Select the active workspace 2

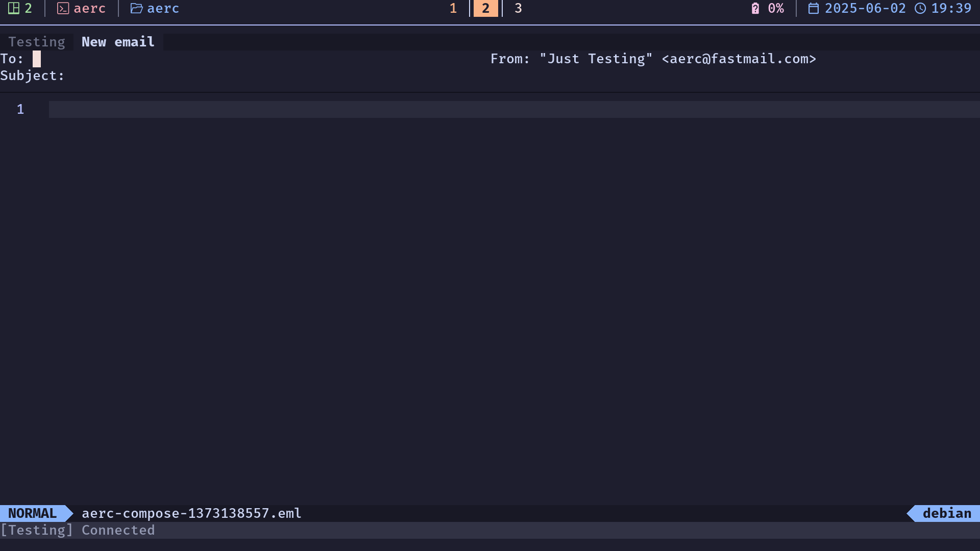point(486,8)
